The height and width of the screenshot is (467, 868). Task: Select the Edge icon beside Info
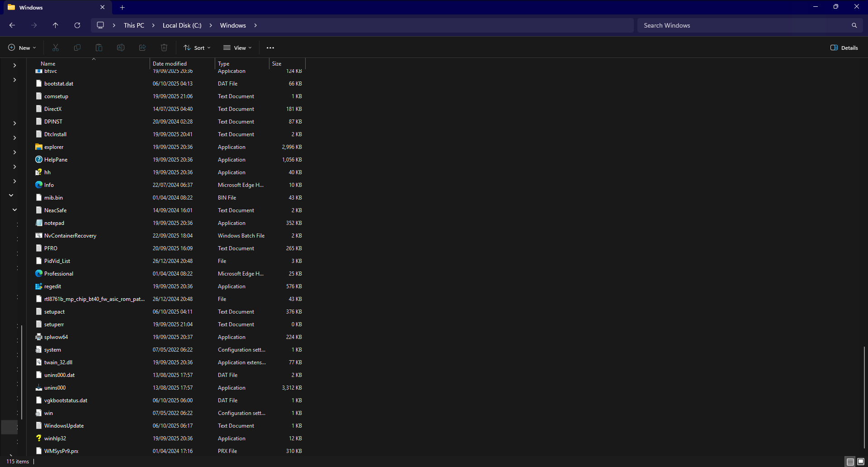click(x=39, y=185)
